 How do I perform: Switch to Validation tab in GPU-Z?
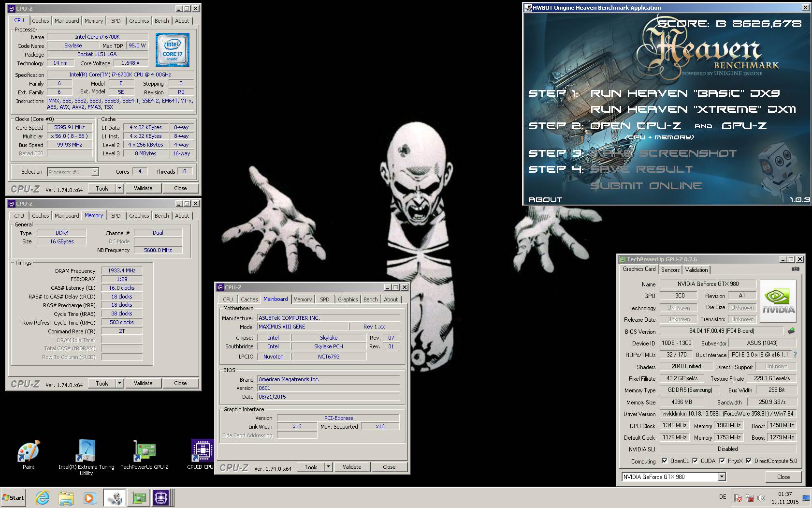(696, 270)
